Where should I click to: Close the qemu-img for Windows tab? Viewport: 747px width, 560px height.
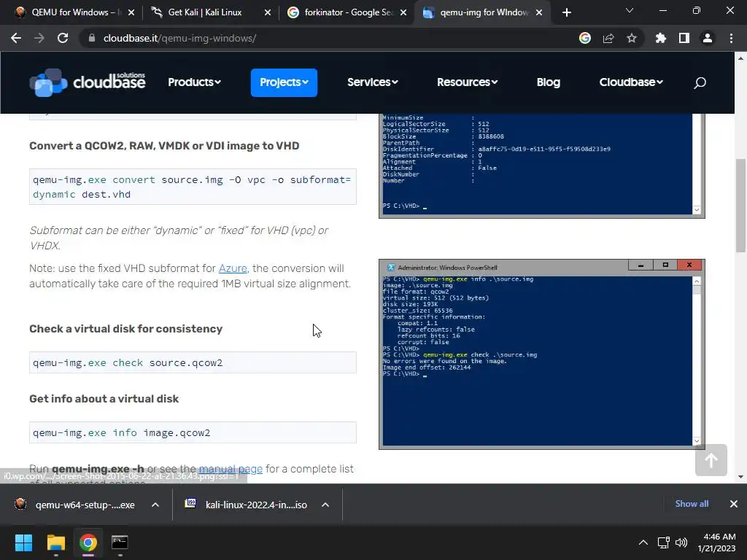[539, 12]
